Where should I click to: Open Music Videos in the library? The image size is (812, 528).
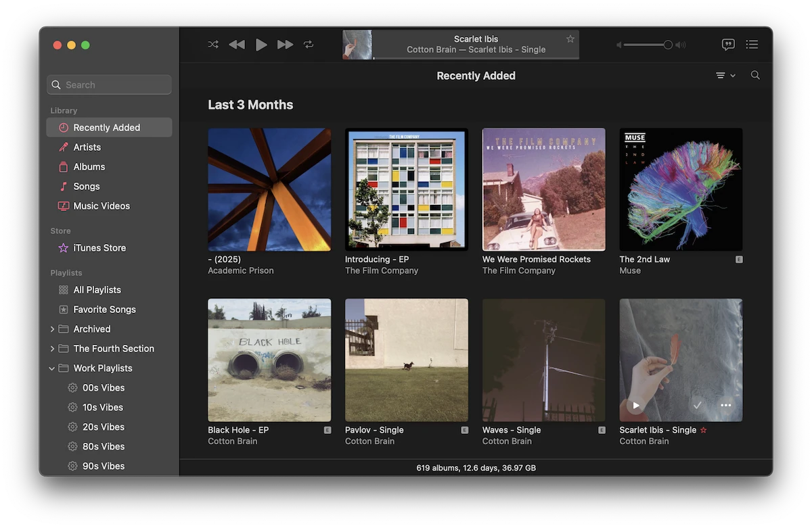coord(103,206)
